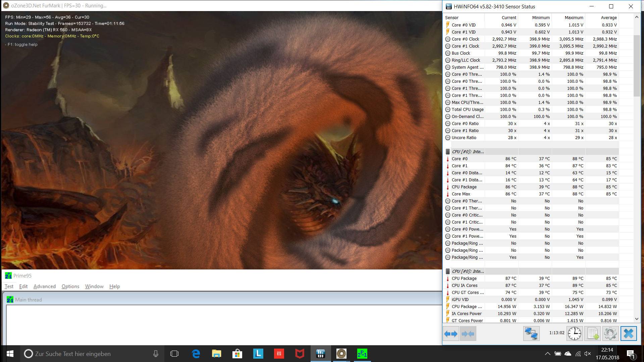Image resolution: width=644 pixels, height=362 pixels.
Task: Click the Average column header
Action: pyautogui.click(x=602, y=17)
